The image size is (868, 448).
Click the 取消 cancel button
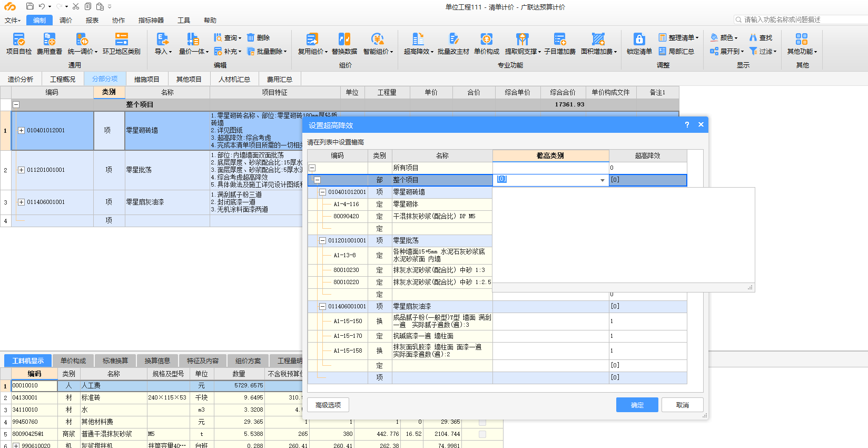click(683, 405)
